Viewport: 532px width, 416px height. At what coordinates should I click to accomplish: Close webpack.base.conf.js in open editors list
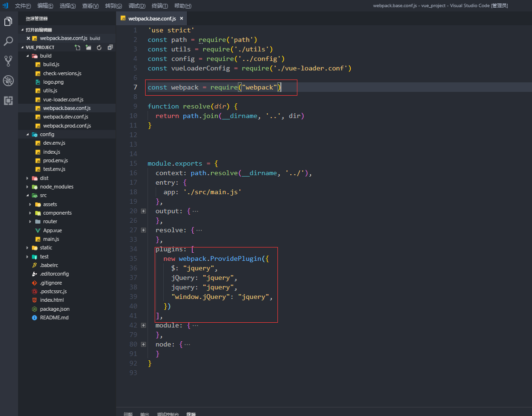28,39
